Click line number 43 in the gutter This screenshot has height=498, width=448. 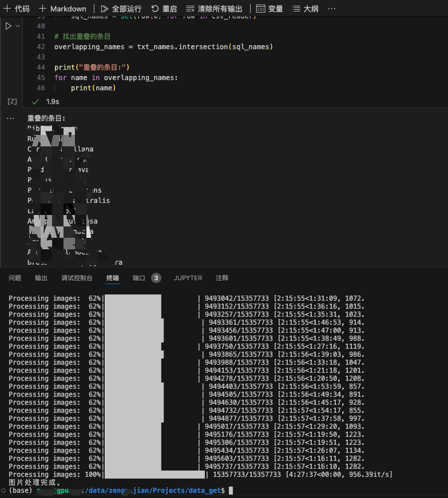click(41, 57)
